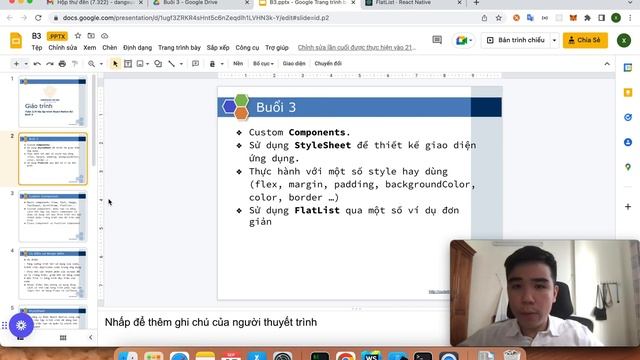Click the Slides home logo
The width and height of the screenshot is (640, 360).
click(16, 41)
